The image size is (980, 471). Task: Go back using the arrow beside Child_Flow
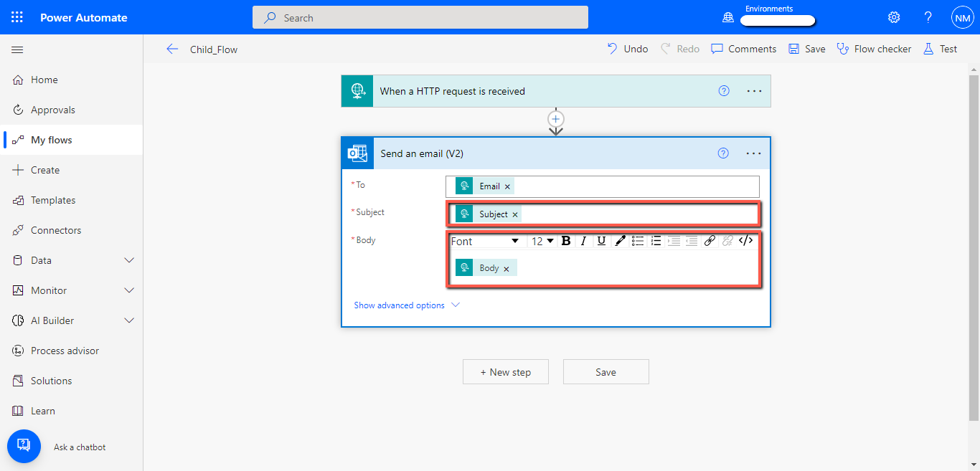point(172,49)
